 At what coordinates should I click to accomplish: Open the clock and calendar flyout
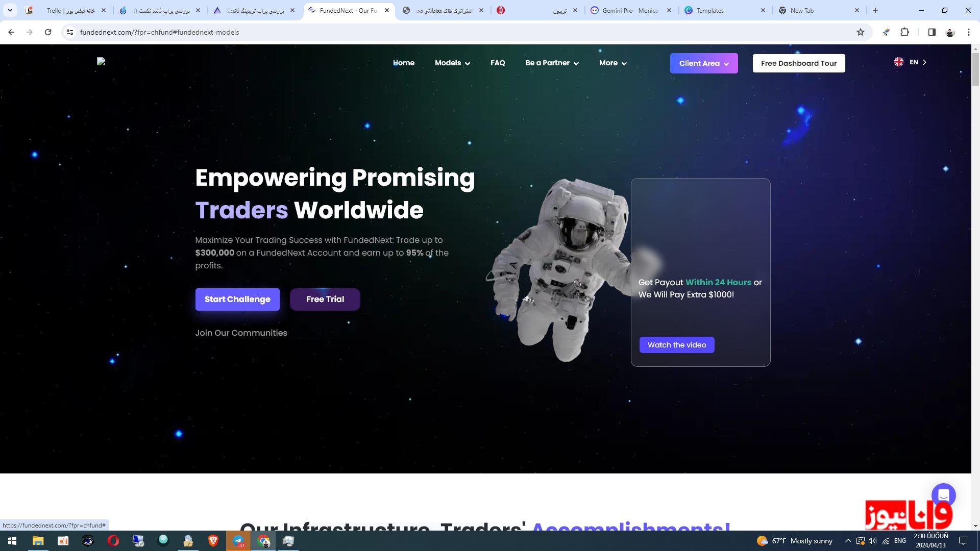tap(930, 541)
